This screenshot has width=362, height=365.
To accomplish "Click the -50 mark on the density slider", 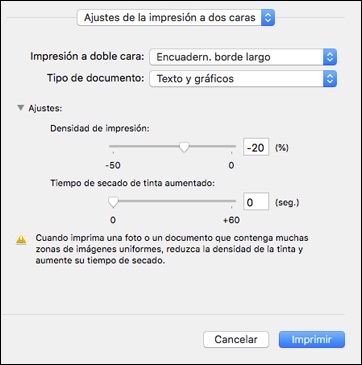I will tap(113, 165).
